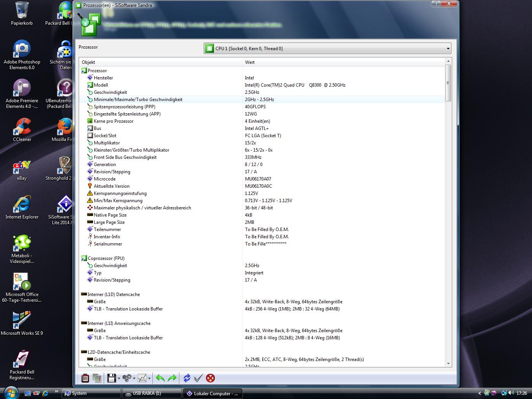Click the Microsoft Office 60-Tage-Testversion desktop icon

tap(22, 288)
